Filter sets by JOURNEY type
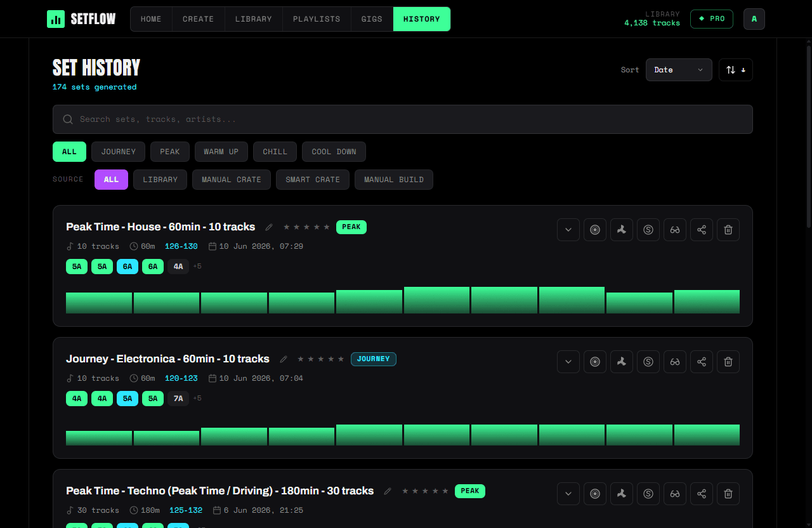 point(119,152)
